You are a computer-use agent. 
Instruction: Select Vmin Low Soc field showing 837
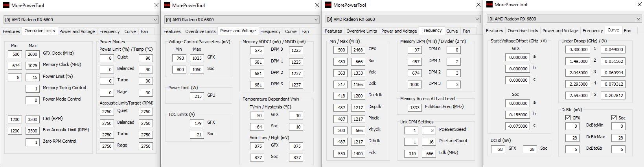click(x=257, y=158)
